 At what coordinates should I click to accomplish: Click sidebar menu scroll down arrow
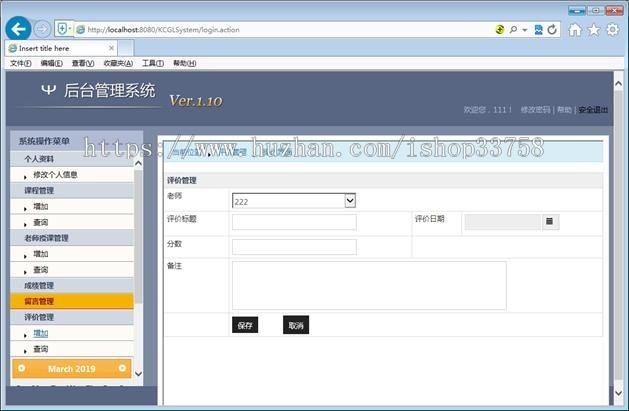point(138,374)
